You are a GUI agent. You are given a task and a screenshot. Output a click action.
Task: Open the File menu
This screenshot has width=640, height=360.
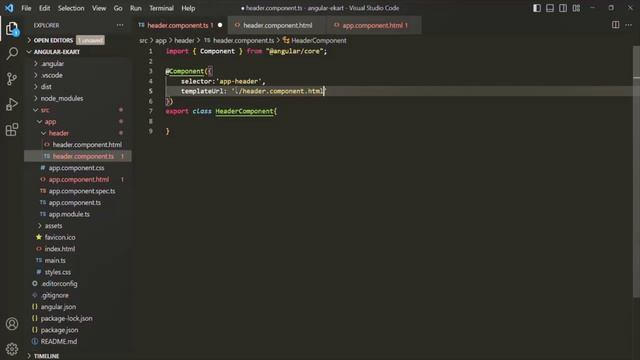click(26, 8)
